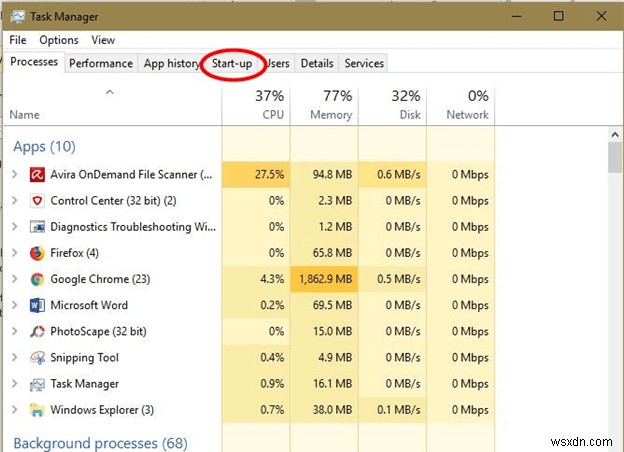Click the Windows Explorer folder icon
Image resolution: width=624 pixels, height=452 pixels.
point(37,410)
